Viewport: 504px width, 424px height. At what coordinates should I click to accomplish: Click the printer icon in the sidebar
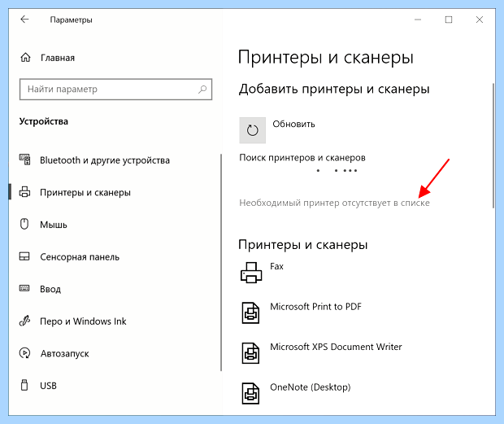click(x=24, y=192)
